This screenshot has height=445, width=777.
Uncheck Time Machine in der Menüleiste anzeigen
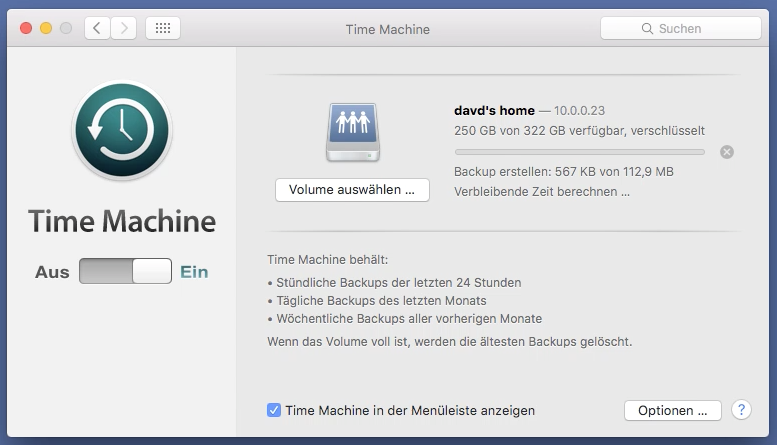tap(274, 410)
